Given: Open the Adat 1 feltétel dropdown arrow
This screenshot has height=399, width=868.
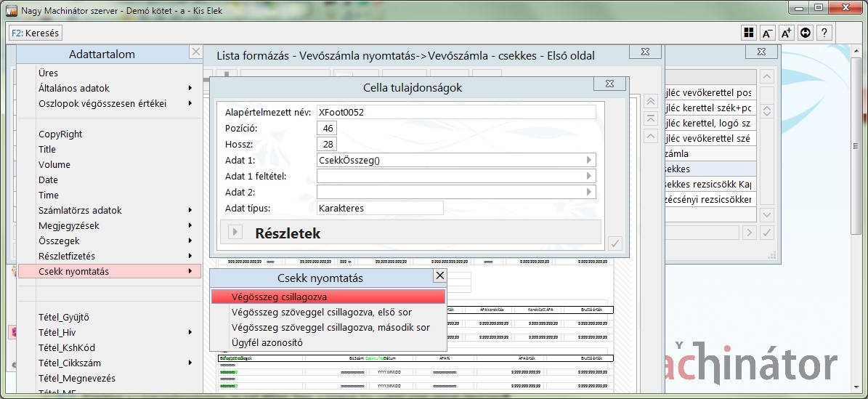Looking at the screenshot, I should coord(589,176).
